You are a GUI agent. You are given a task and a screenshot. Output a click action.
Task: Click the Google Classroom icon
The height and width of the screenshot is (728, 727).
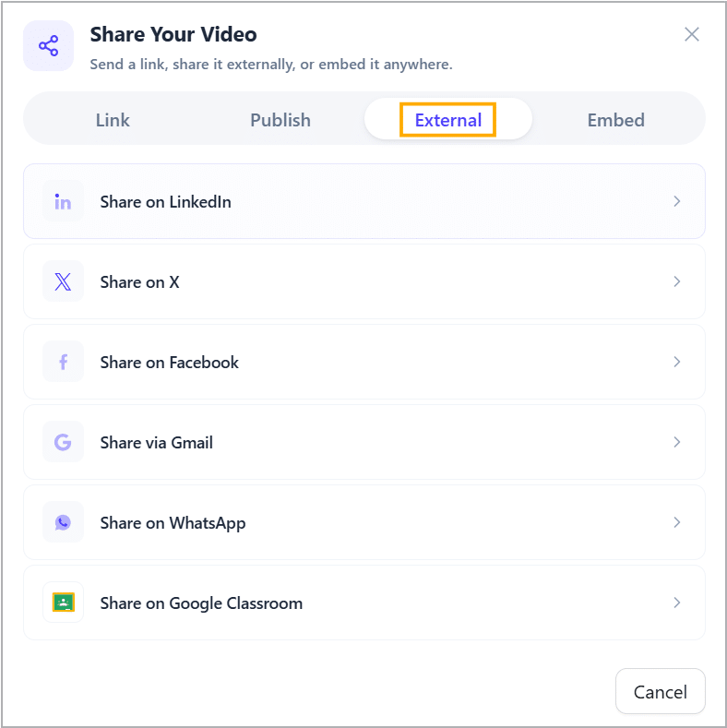[64, 603]
